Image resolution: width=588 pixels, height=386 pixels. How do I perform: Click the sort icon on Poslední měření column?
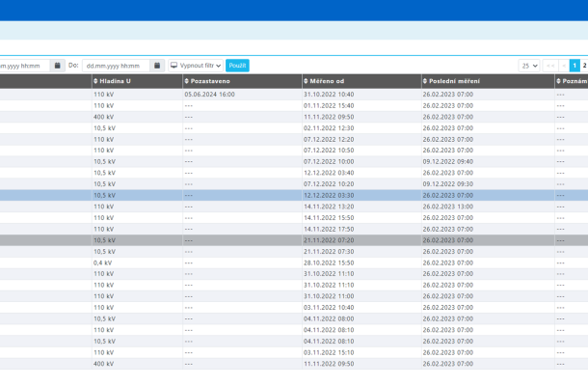[x=425, y=81]
